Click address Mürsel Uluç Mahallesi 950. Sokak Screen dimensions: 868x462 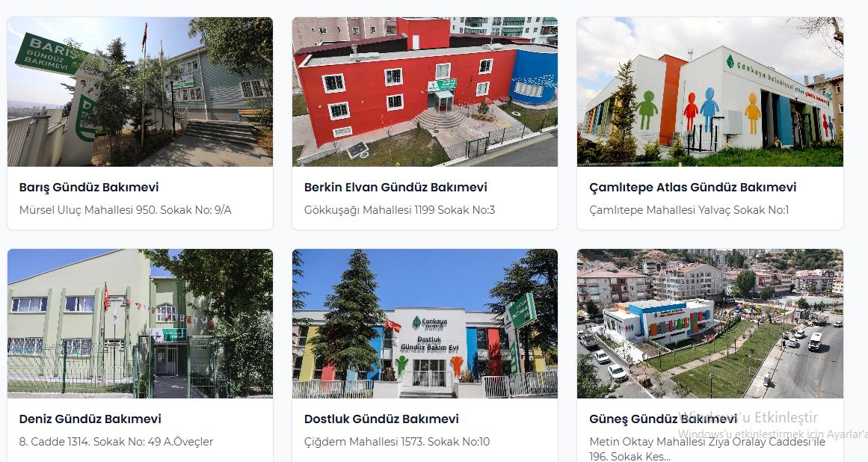click(125, 210)
